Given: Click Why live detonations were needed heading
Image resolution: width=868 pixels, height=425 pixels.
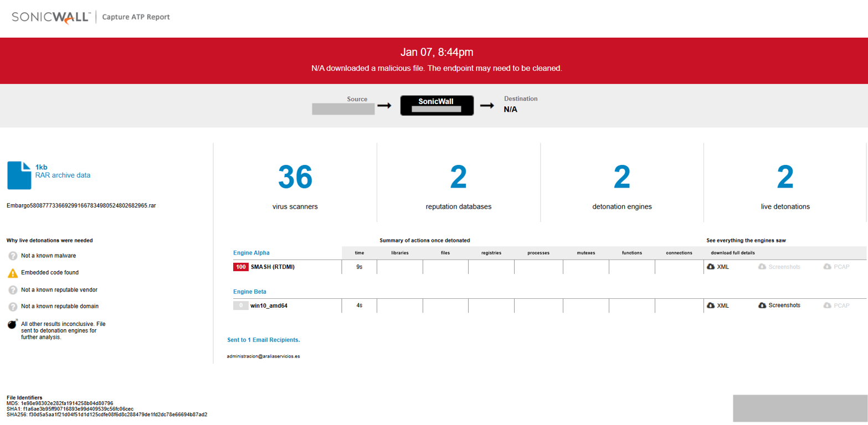Looking at the screenshot, I should 50,241.
